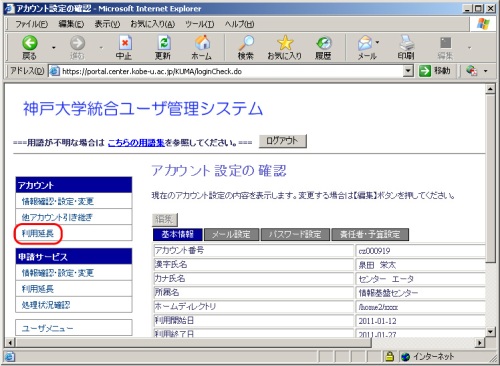
Task: Switch to the メール設定 tab
Action: tap(231, 235)
